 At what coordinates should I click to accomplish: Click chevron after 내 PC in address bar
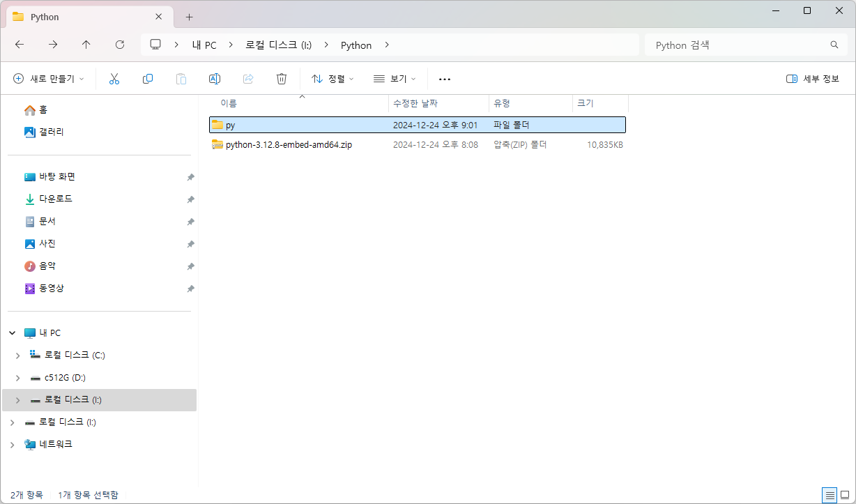tap(232, 45)
